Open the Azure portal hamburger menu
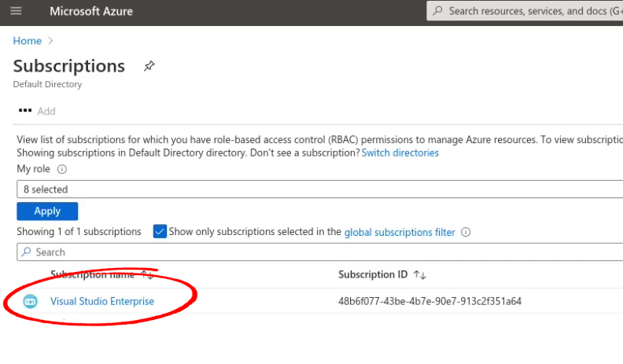 pyautogui.click(x=16, y=11)
